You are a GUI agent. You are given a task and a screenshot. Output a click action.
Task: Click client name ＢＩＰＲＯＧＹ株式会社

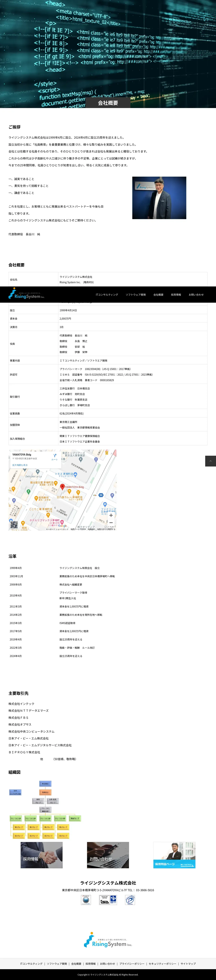[x=24, y=752]
